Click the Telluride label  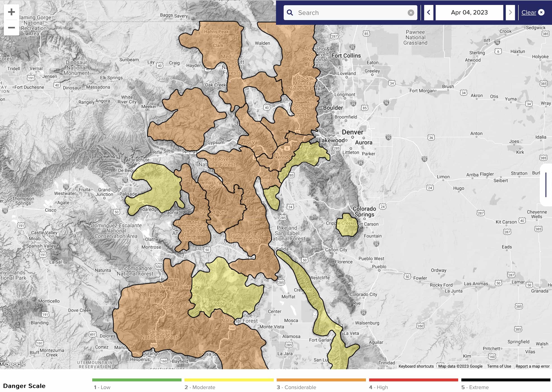[156, 295]
